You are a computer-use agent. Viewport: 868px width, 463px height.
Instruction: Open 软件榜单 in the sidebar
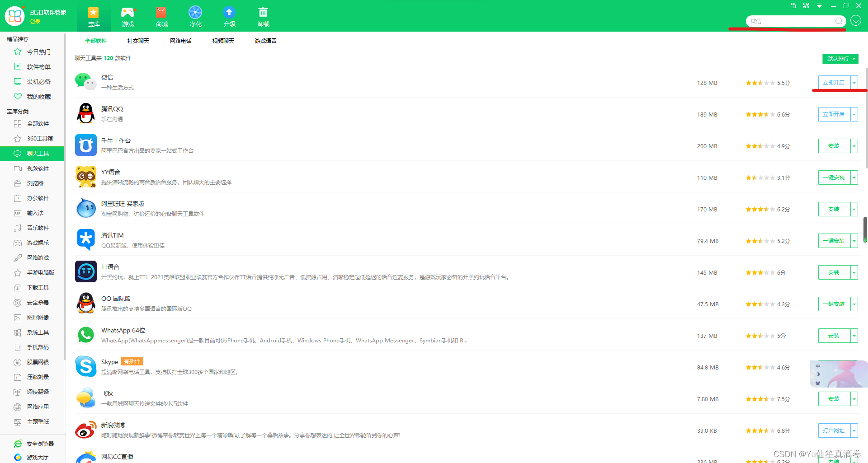(32, 67)
